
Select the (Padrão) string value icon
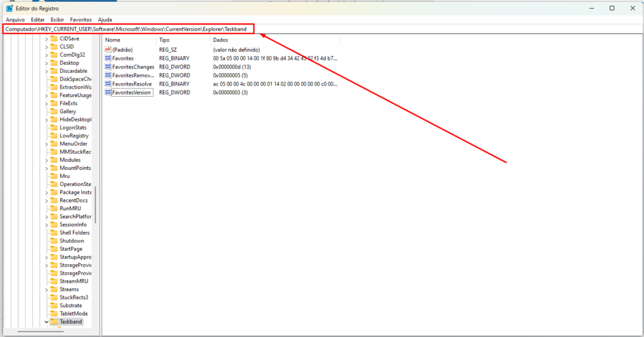point(108,50)
